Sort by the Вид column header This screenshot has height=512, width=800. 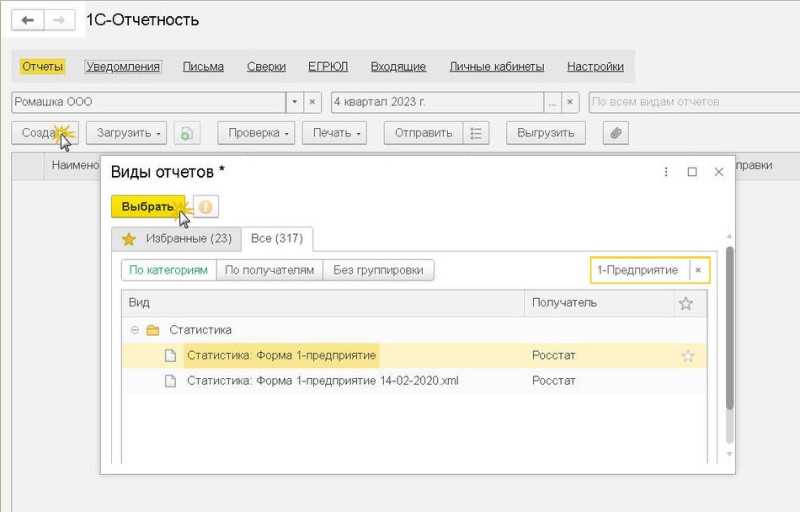322,303
